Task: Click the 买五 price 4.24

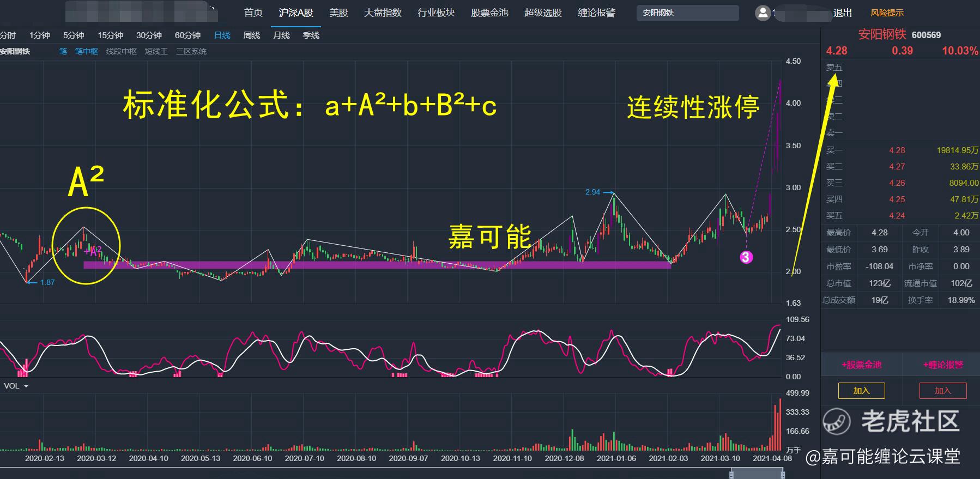Action: point(897,216)
